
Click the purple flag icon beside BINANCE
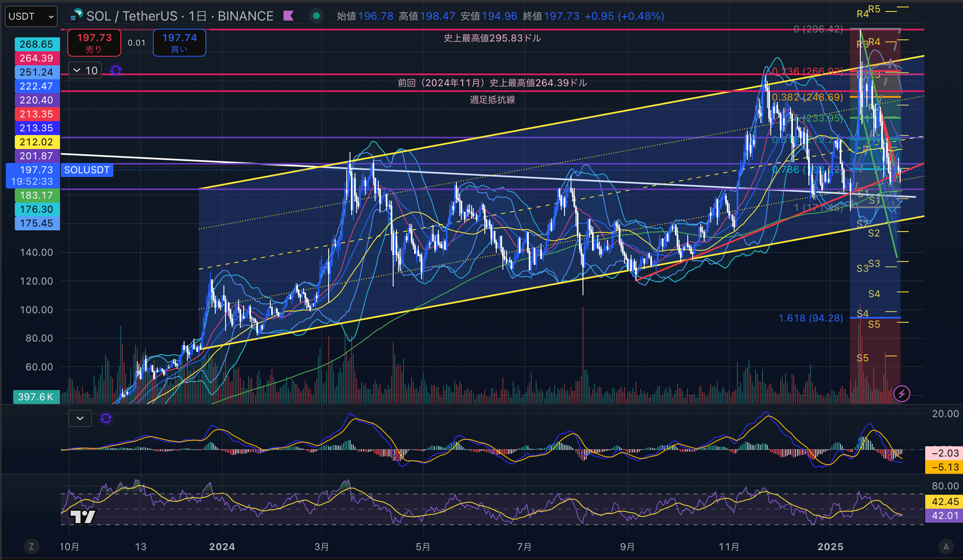coord(288,16)
